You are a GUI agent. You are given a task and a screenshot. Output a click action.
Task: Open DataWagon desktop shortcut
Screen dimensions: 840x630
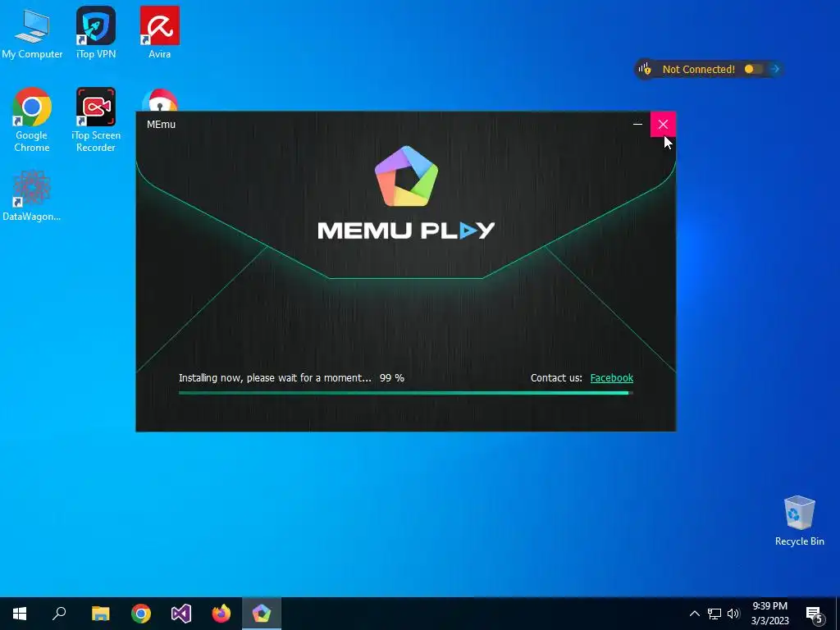[32, 196]
